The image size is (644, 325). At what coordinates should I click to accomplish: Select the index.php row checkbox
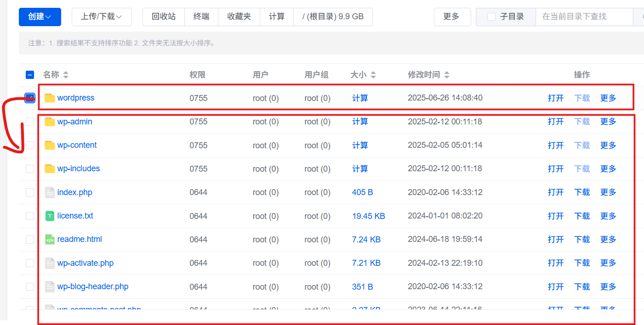click(x=30, y=192)
